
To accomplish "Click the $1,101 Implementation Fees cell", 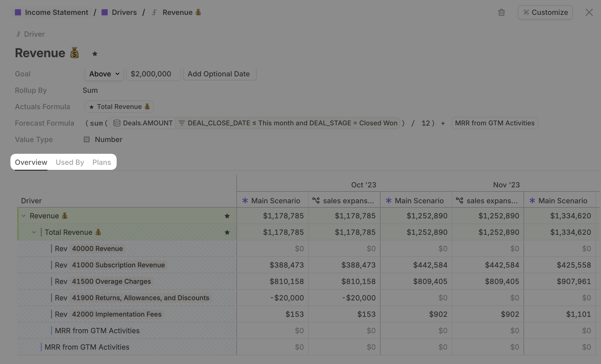I will click(x=560, y=314).
